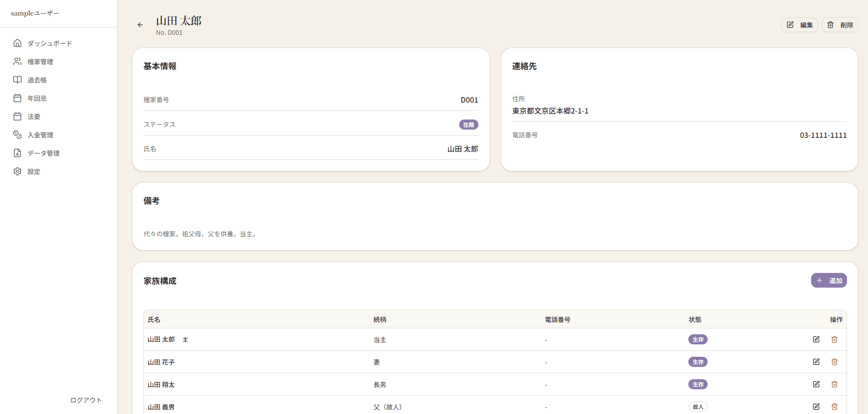Delete the row for 山田 義男

click(x=835, y=407)
